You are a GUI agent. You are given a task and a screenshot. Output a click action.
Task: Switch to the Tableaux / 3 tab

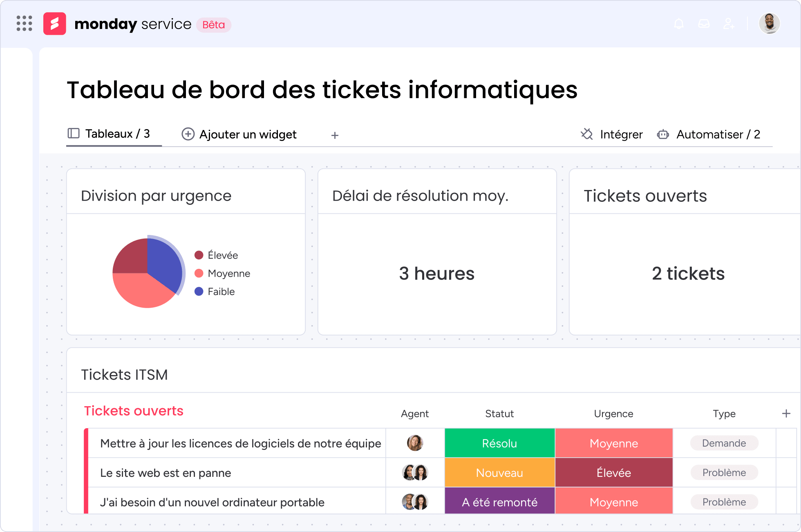pos(114,134)
